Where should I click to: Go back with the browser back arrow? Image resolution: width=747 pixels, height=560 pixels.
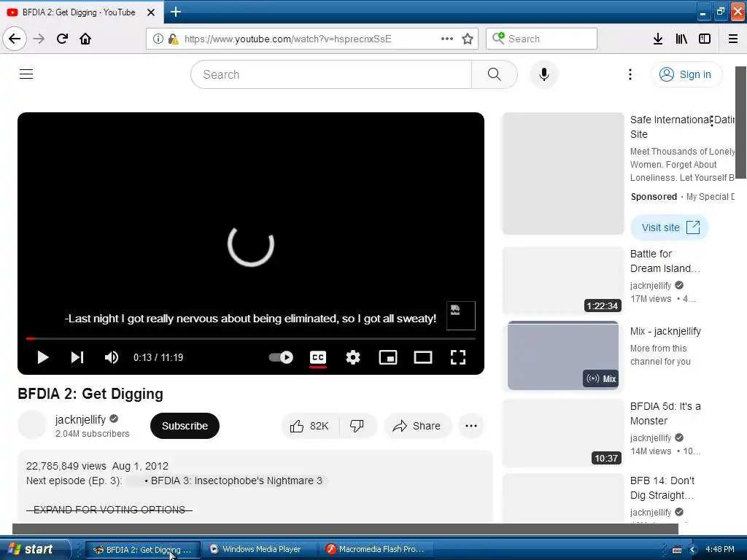[15, 39]
